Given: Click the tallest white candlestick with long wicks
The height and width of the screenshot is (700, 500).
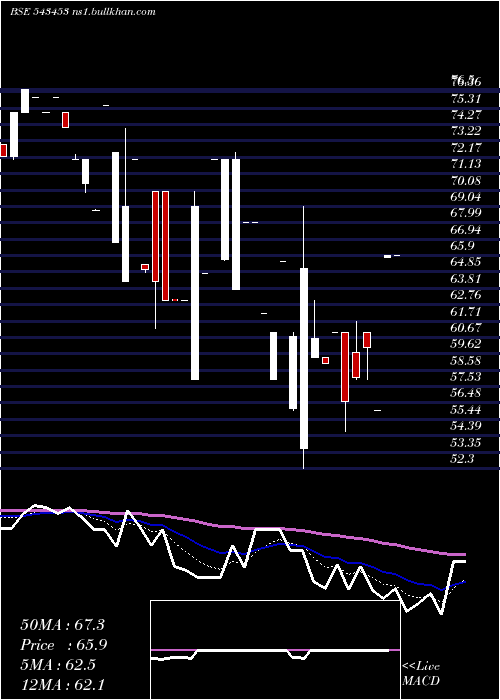Looking at the screenshot, I should (304, 358).
